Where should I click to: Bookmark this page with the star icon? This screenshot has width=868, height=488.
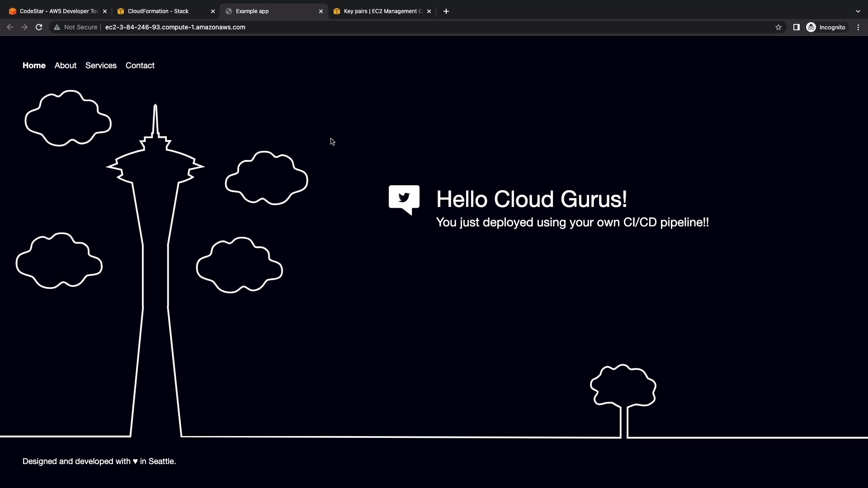tap(778, 27)
